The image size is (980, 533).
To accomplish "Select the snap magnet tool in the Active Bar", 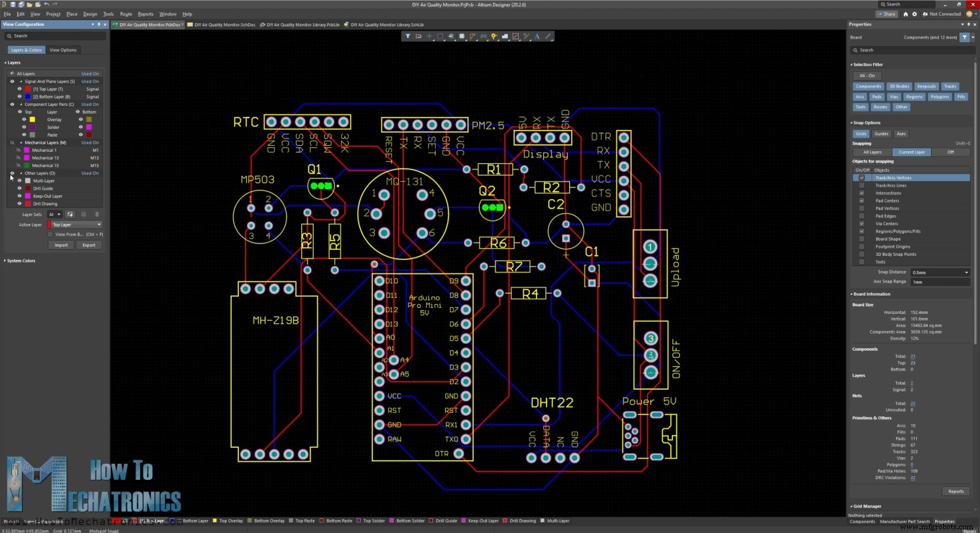I will [418, 37].
